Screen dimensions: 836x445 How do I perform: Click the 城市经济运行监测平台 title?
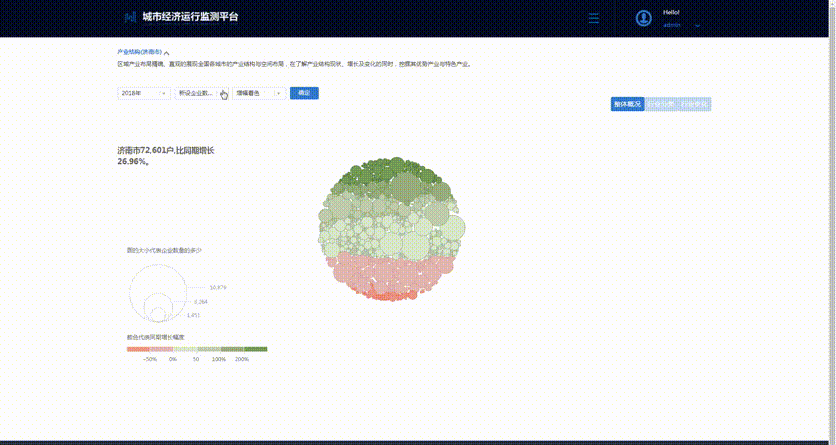click(190, 17)
